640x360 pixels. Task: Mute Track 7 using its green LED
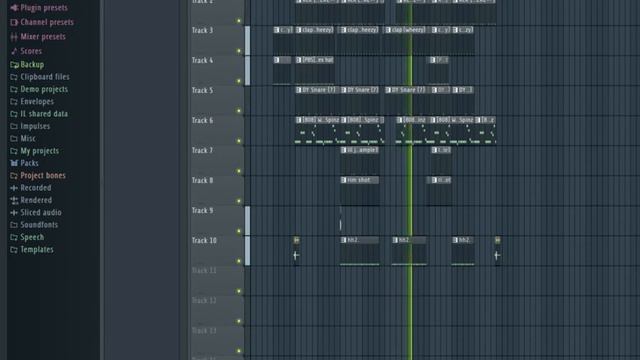click(x=239, y=171)
